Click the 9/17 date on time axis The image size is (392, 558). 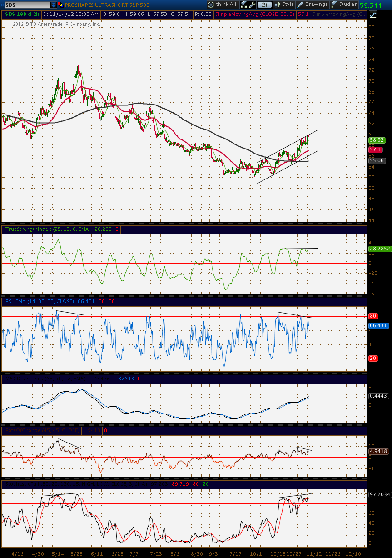(x=235, y=554)
